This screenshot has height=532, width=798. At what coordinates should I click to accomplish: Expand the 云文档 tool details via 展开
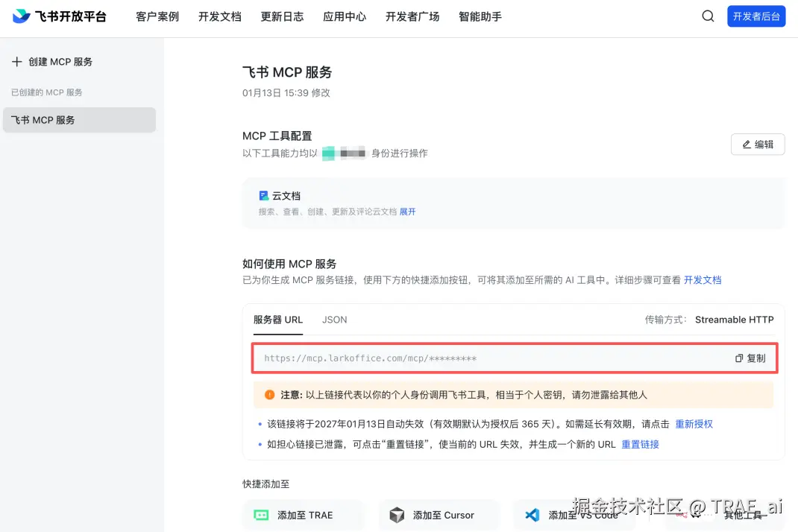[408, 212]
